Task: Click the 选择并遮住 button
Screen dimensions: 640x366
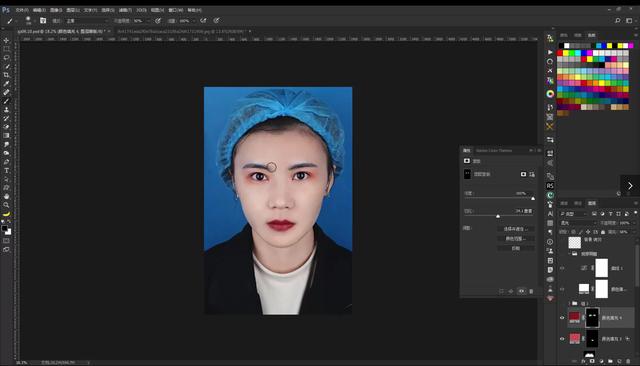Action: 516,229
